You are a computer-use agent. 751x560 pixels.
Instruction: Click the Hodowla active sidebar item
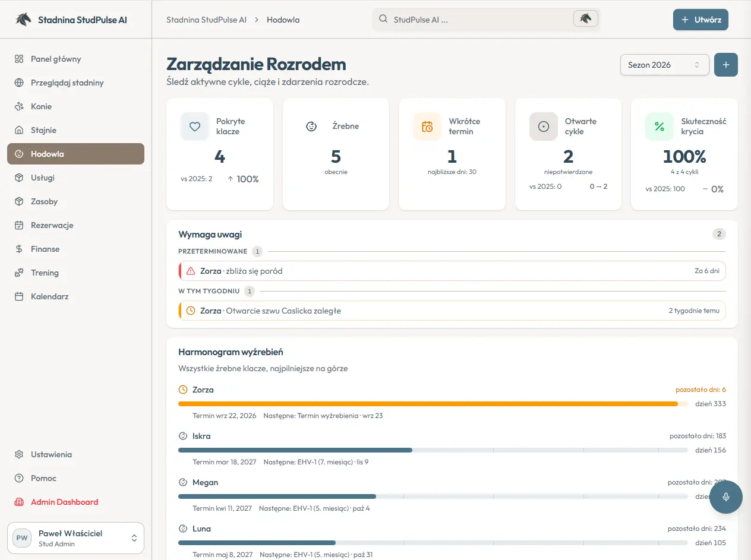pyautogui.click(x=75, y=154)
